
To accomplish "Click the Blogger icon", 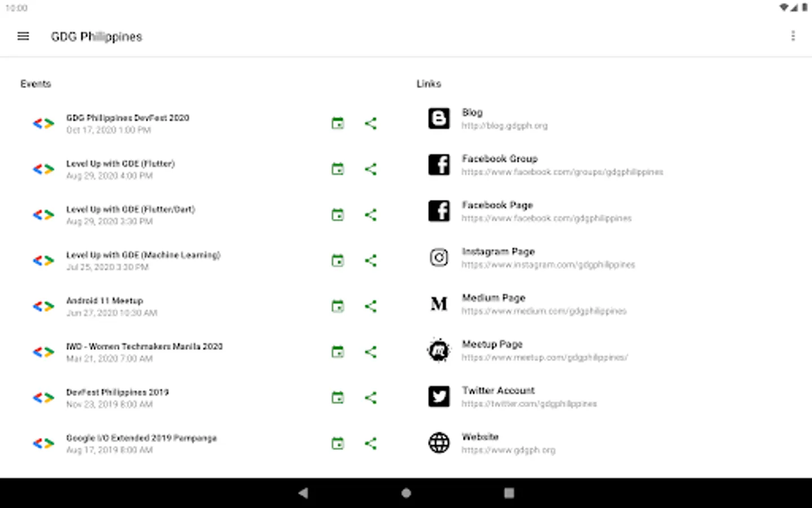I will (439, 119).
